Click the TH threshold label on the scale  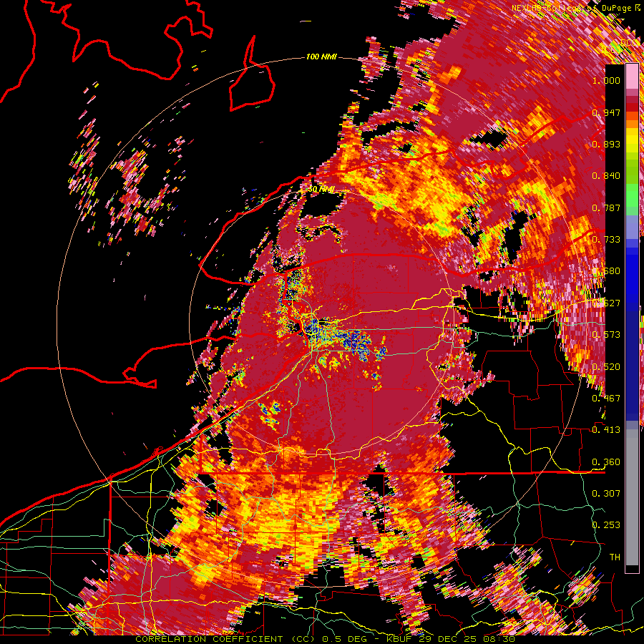[x=615, y=557]
